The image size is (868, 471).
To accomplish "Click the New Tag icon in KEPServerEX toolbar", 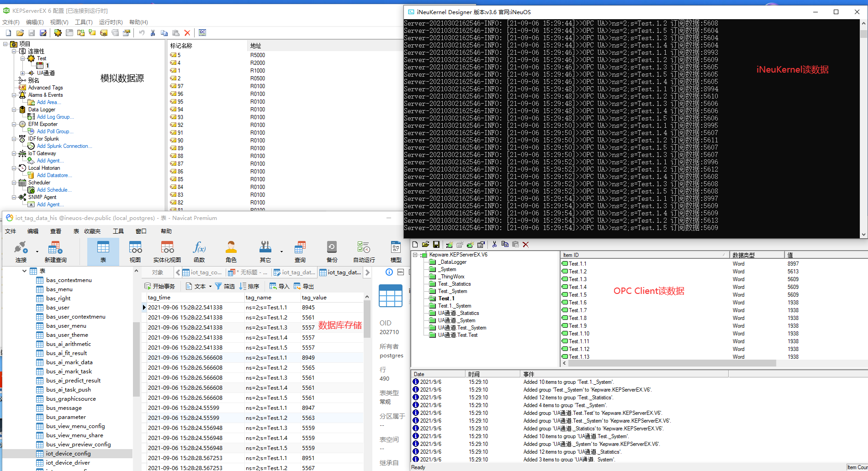I will pos(92,33).
